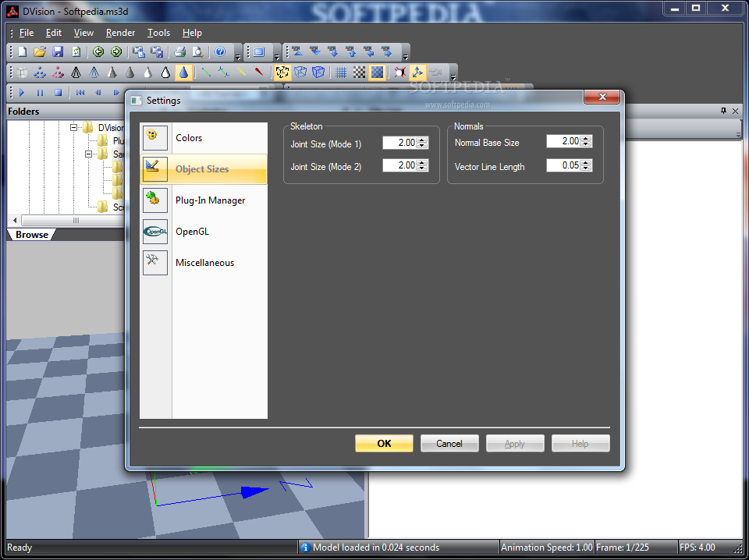Click the green line skeleton icon

pos(206,72)
